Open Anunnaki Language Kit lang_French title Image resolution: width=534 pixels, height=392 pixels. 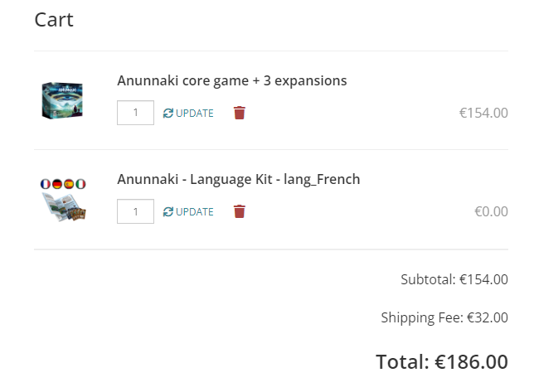(x=239, y=180)
